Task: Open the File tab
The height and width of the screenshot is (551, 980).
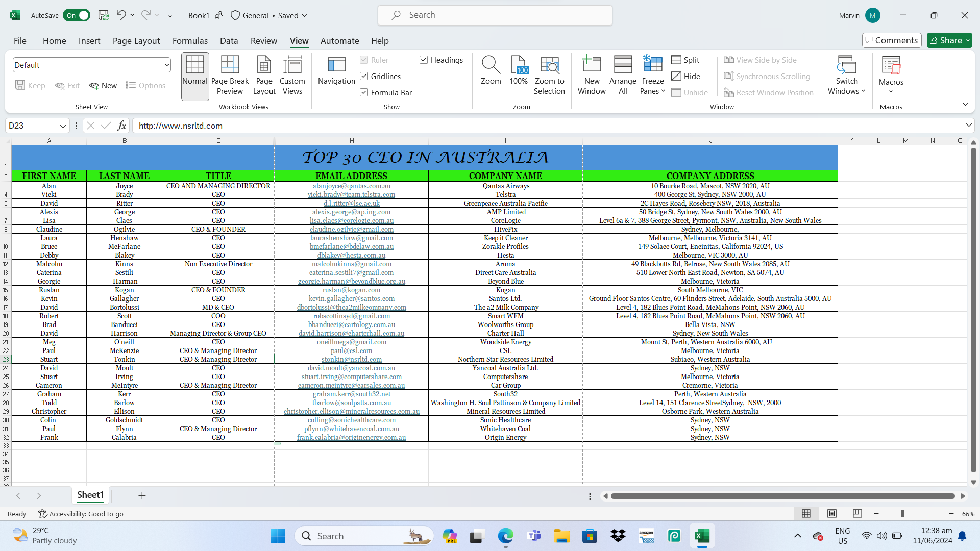Action: pyautogui.click(x=20, y=41)
